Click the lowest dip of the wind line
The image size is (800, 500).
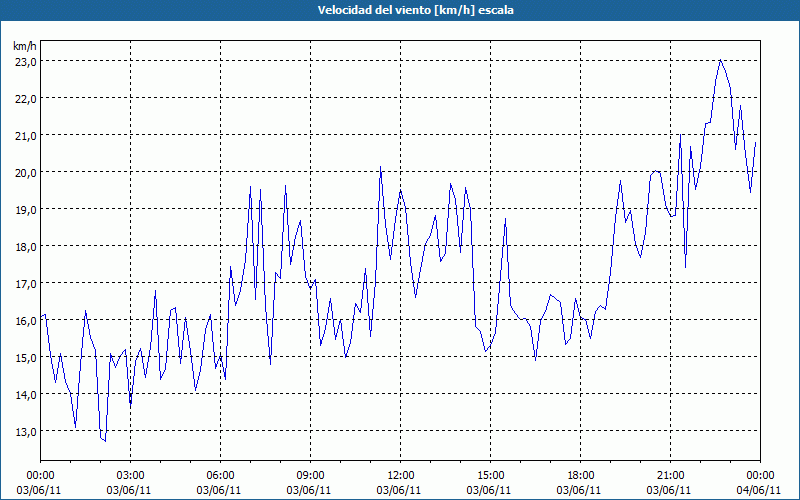[105, 441]
